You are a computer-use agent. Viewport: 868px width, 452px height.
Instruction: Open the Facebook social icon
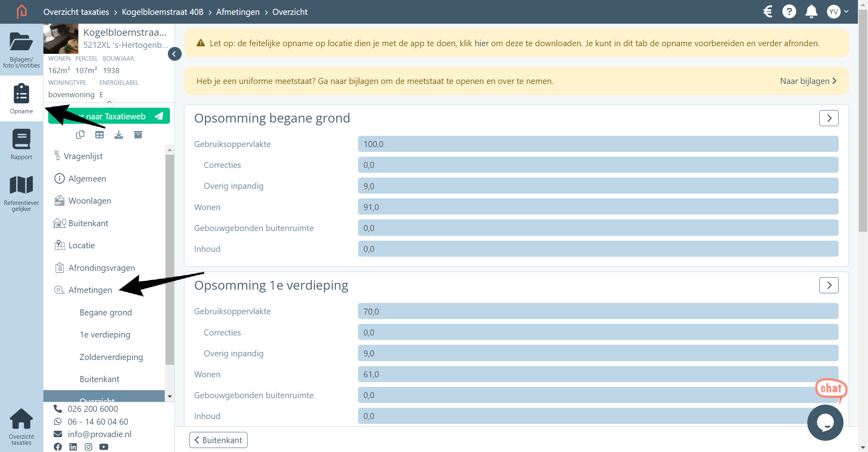(58, 447)
